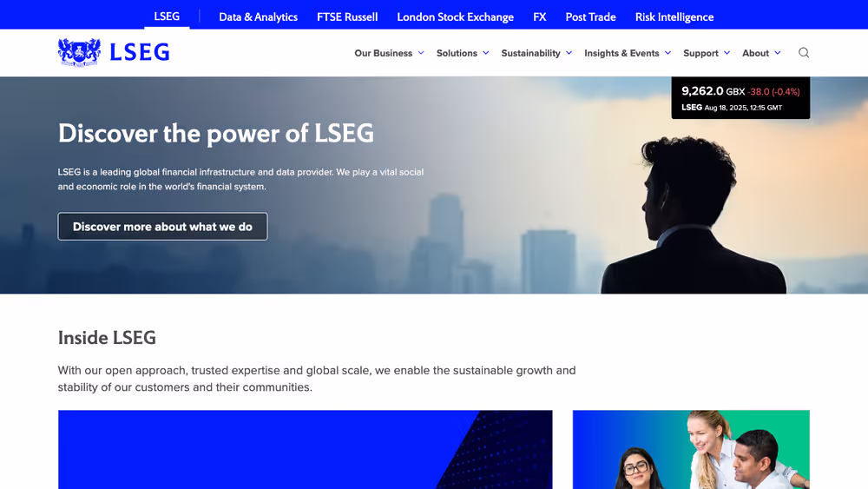Open the card showing three colleagues

691,449
